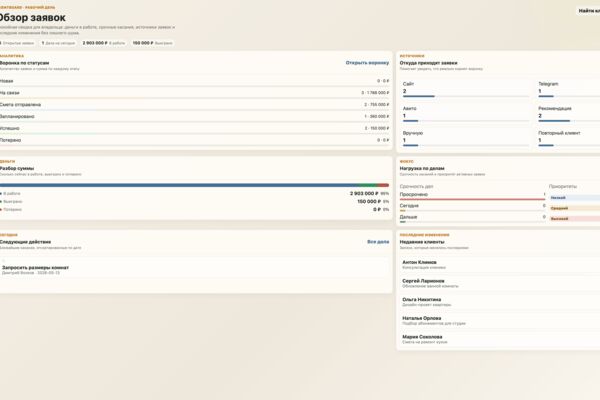Click the 'Все дела' link
This screenshot has width=600, height=400.
pyautogui.click(x=378, y=242)
